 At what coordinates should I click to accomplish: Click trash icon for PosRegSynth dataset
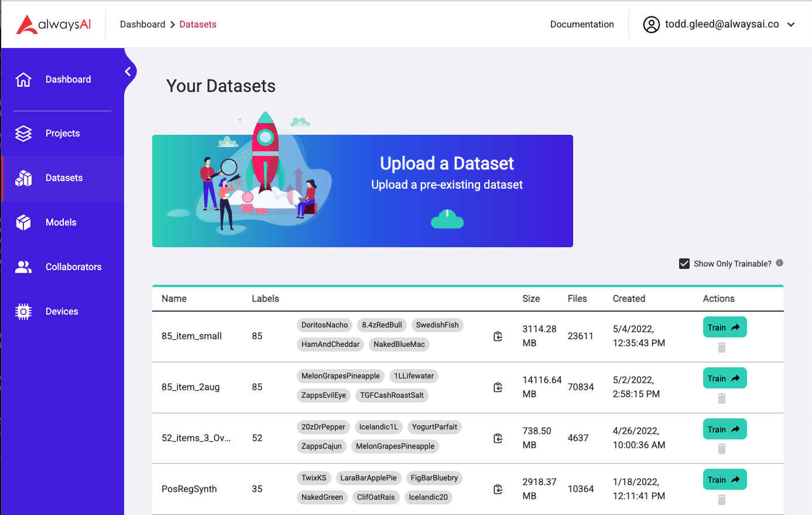721,500
